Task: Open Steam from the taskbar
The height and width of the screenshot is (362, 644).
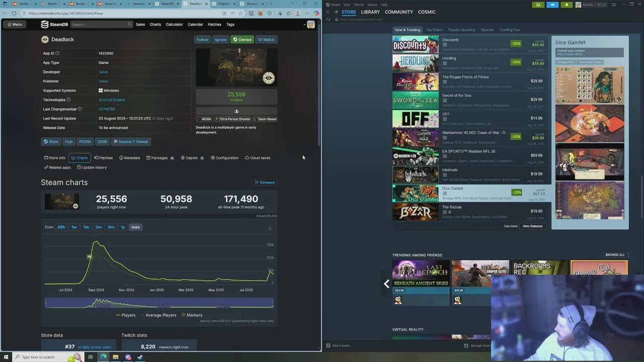Action: [x=140, y=357]
